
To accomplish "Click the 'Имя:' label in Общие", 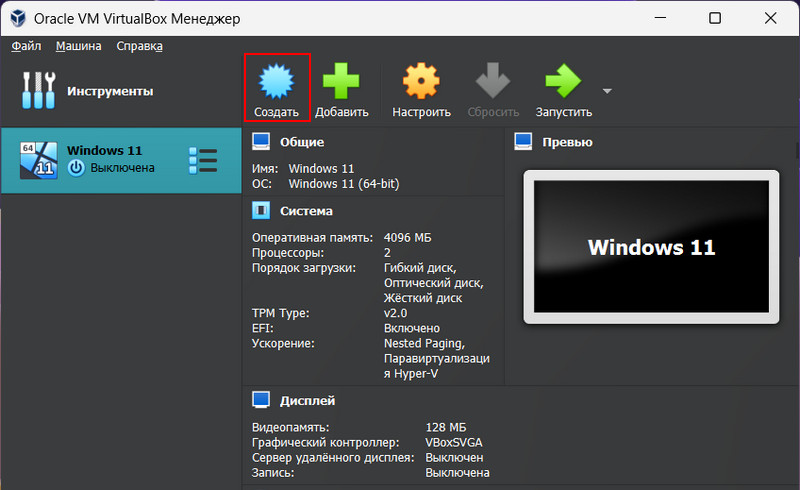I will [265, 168].
